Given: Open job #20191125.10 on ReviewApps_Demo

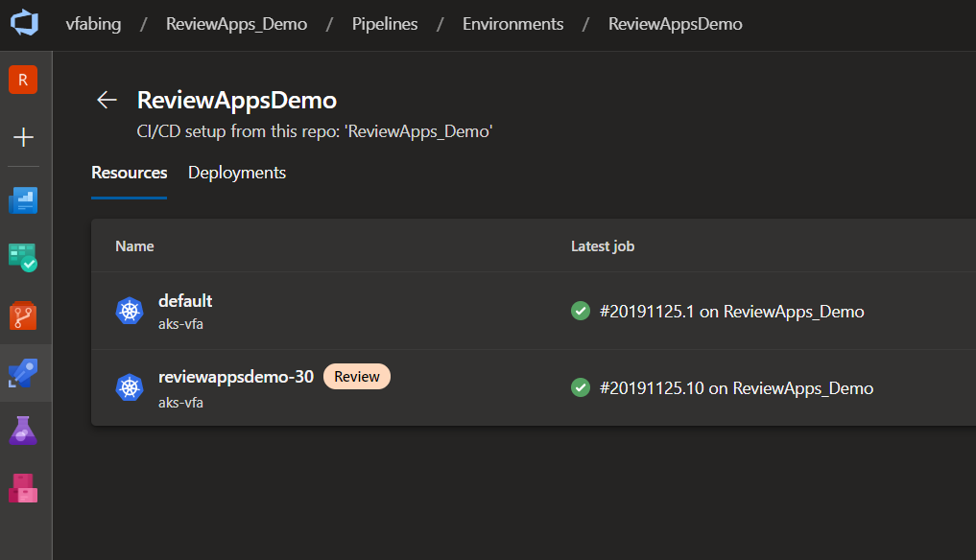Looking at the screenshot, I should click(x=736, y=388).
